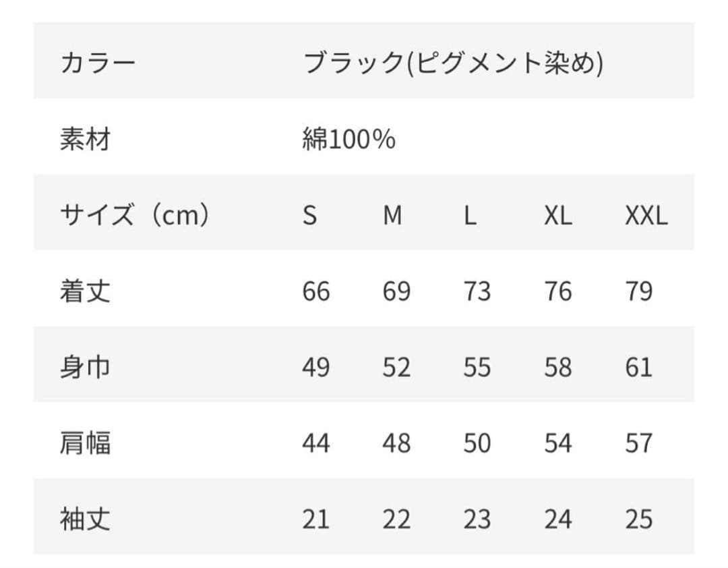This screenshot has height=568, width=728.
Task: Select the S size column header
Action: click(309, 215)
